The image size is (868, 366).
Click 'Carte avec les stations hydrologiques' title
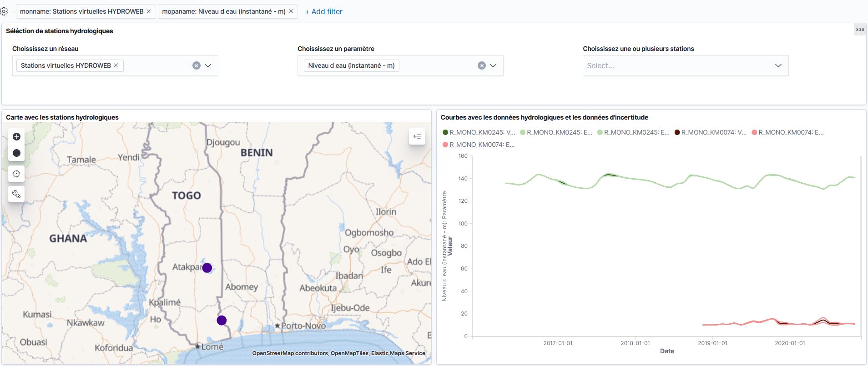[62, 117]
